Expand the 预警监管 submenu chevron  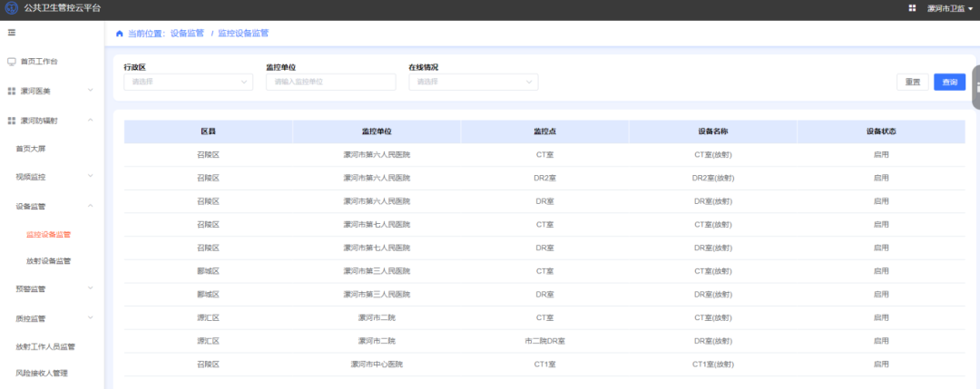pos(90,287)
